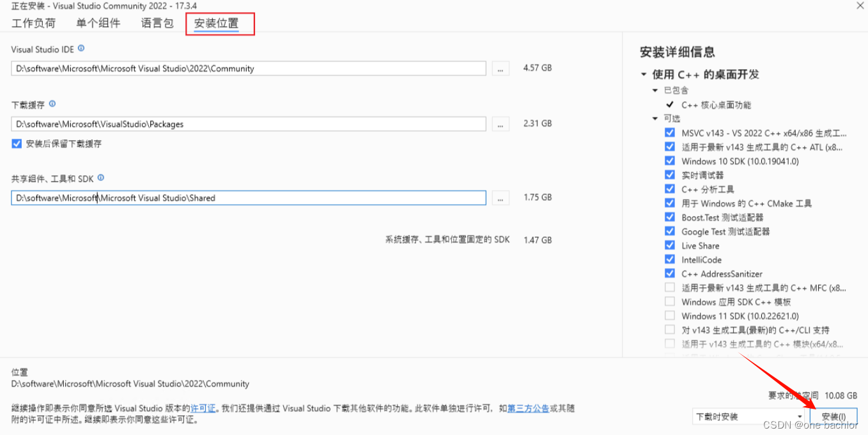The width and height of the screenshot is (868, 435).
Task: Uncheck C++ AddressSanitizer component
Action: coord(669,274)
